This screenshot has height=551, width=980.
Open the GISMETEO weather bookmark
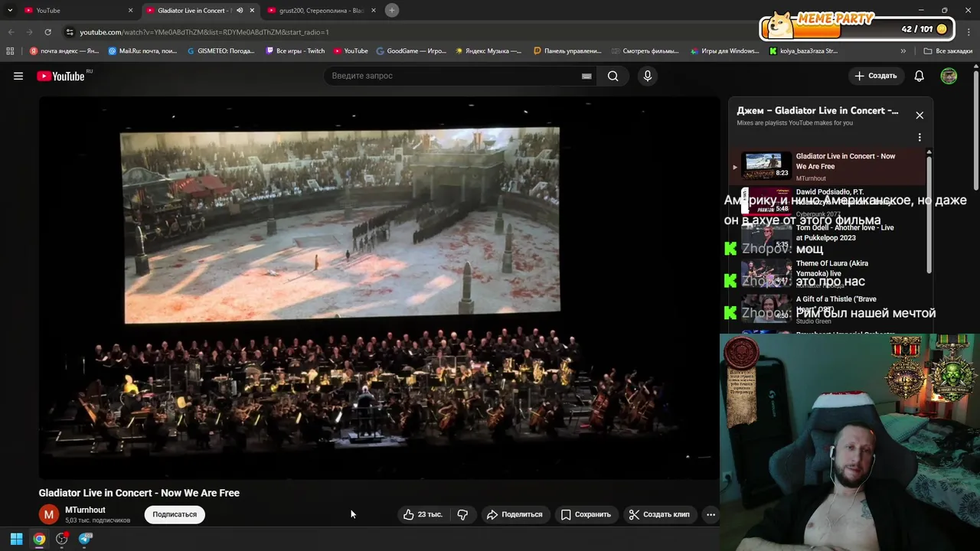click(221, 51)
